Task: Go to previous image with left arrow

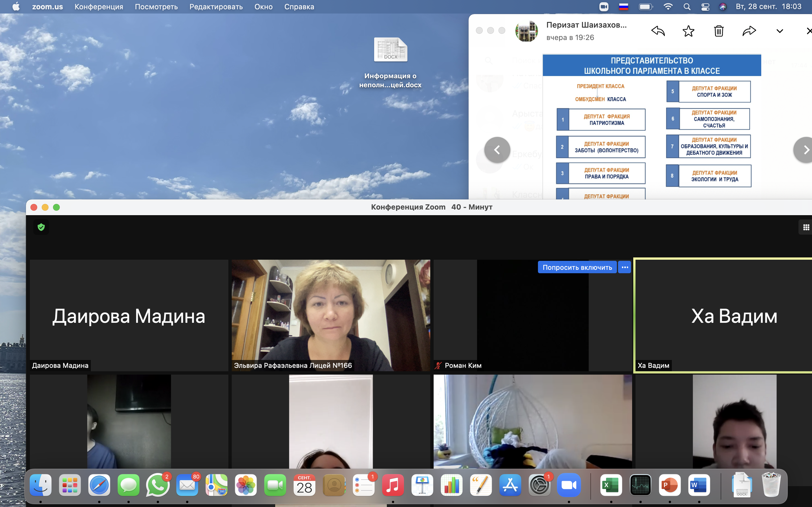Action: click(x=497, y=150)
